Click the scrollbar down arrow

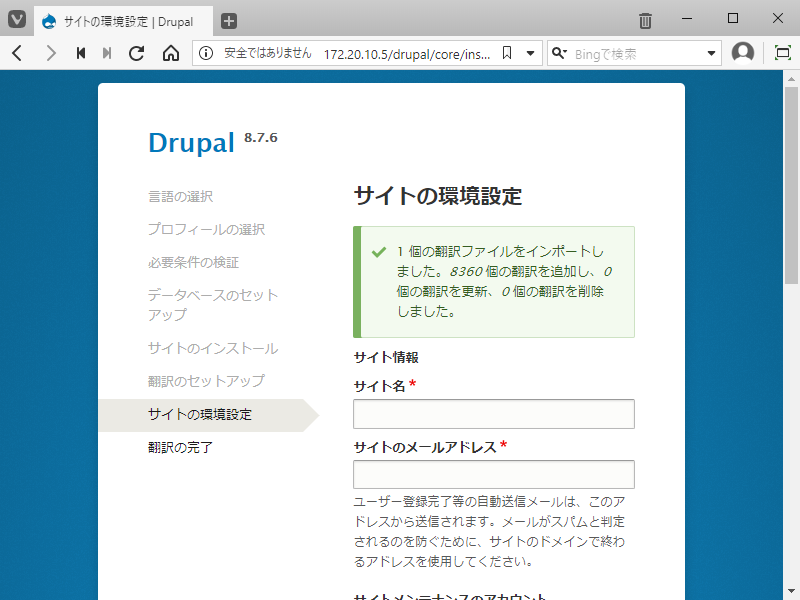[791, 591]
